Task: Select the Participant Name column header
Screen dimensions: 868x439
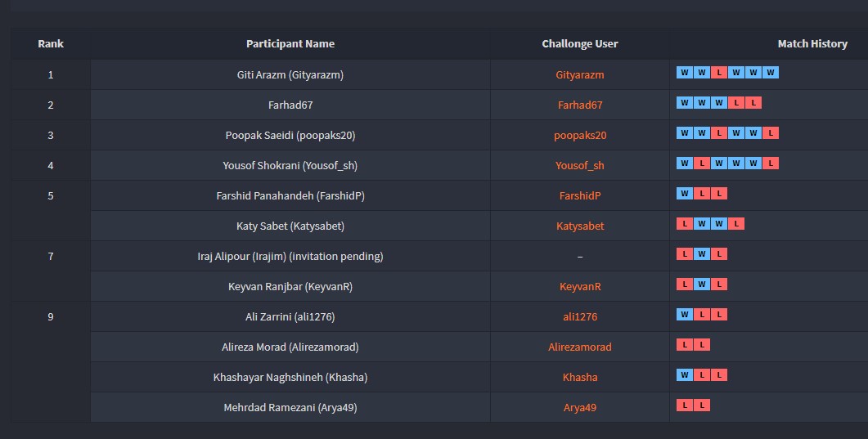Action: pos(290,44)
